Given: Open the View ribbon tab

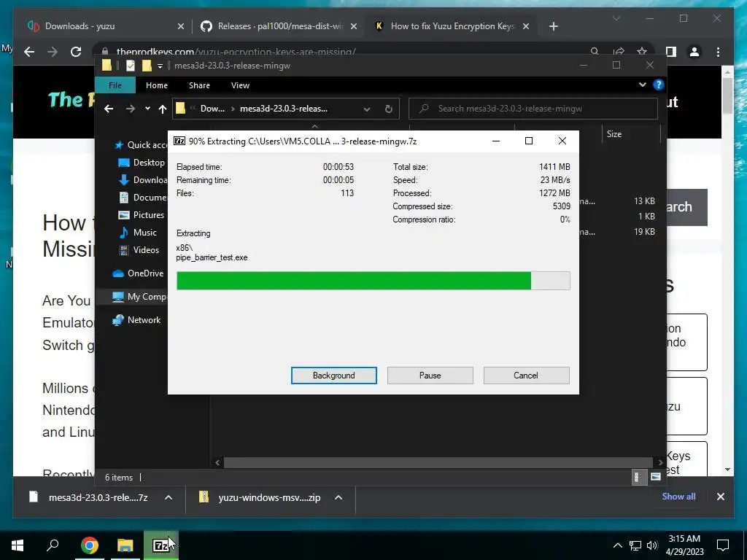Looking at the screenshot, I should point(240,85).
